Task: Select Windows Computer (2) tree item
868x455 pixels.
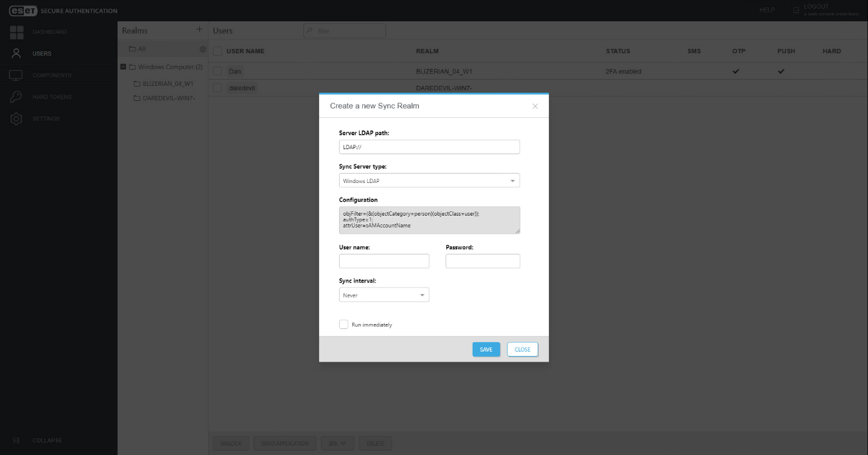Action: point(170,67)
